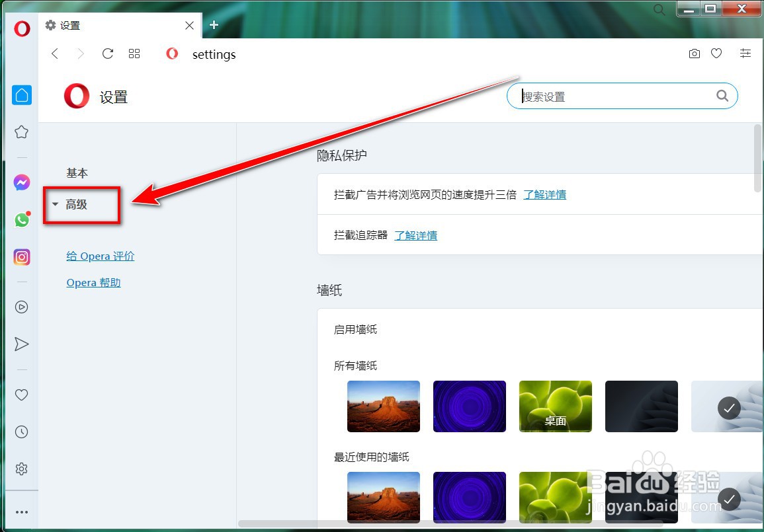Select the desert rock wallpaper under 所有墙纸
The height and width of the screenshot is (532, 764).
384,406
